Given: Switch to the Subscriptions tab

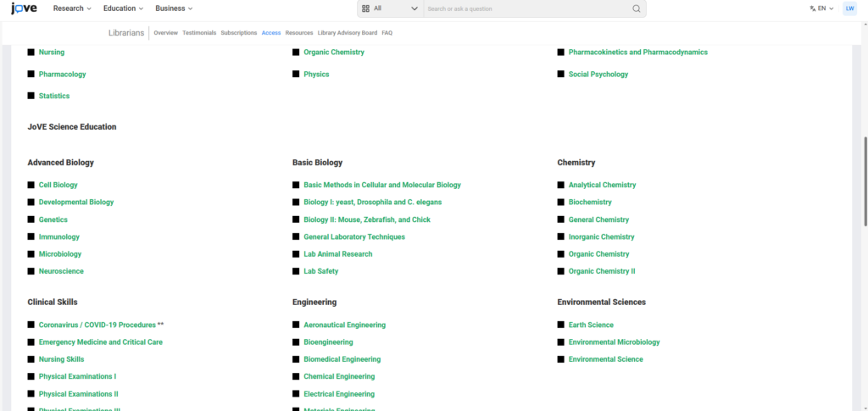Looking at the screenshot, I should pyautogui.click(x=238, y=32).
